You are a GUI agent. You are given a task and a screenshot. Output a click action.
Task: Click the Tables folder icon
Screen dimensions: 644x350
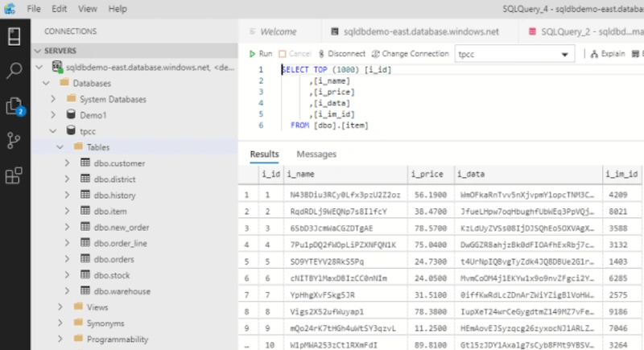point(78,146)
